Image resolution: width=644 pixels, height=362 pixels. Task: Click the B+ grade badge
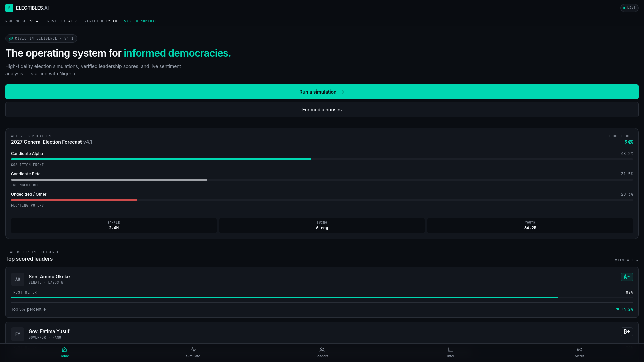pyautogui.click(x=627, y=332)
